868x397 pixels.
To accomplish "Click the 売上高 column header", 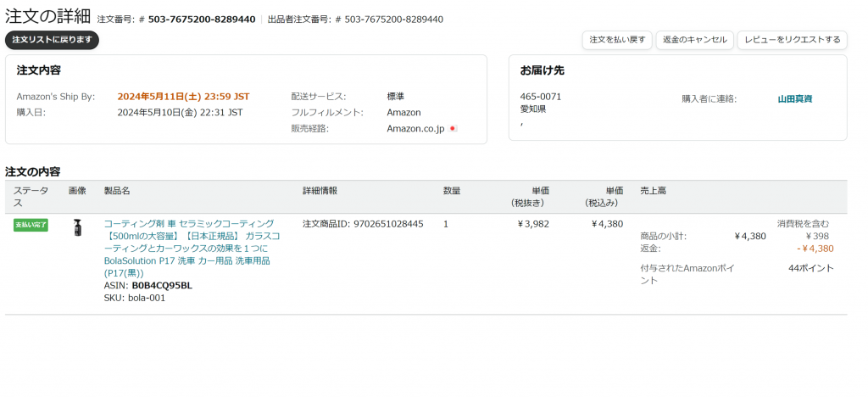I will pyautogui.click(x=654, y=191).
